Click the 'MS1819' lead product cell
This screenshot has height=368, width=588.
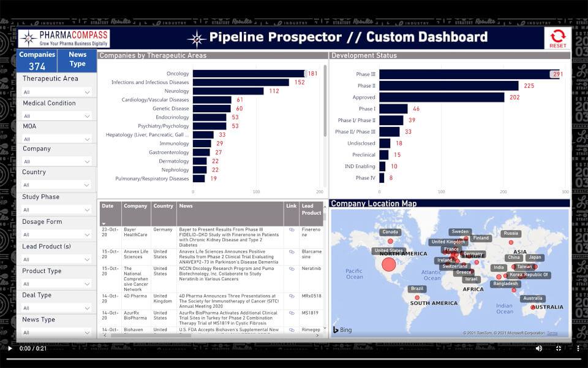click(310, 313)
